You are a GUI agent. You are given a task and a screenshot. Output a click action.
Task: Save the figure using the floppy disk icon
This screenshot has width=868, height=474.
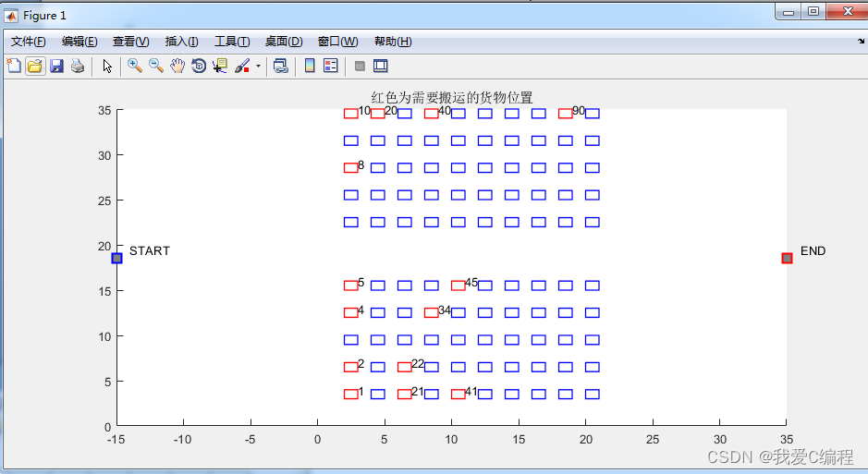pos(56,66)
